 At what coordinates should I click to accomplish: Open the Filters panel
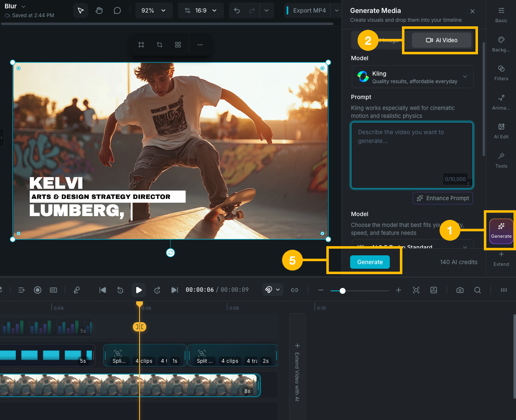501,73
